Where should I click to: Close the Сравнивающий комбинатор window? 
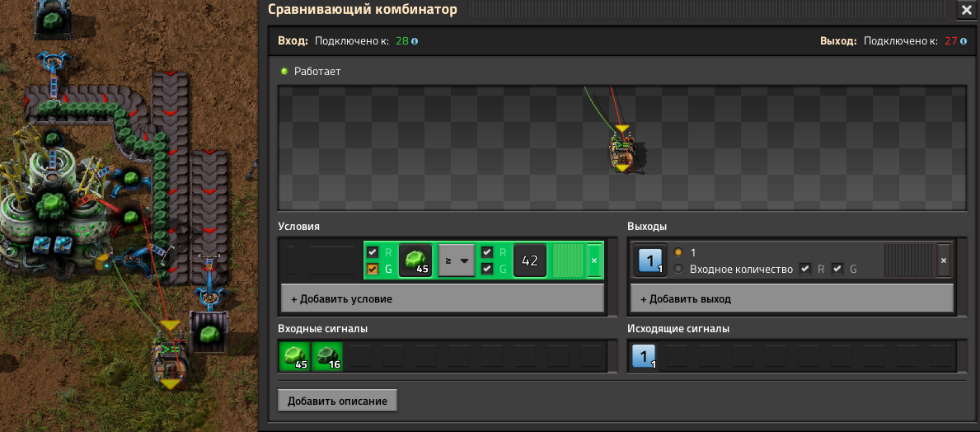point(965,10)
